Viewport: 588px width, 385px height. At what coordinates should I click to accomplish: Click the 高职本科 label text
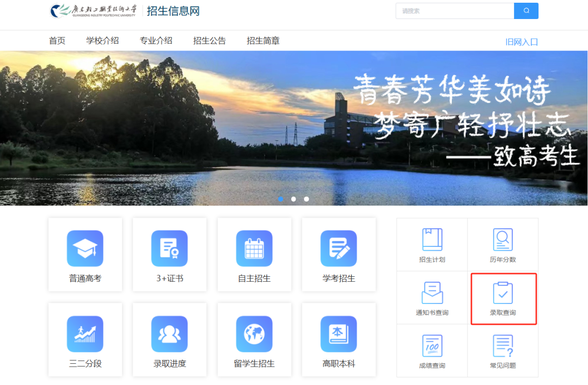pyautogui.click(x=339, y=363)
